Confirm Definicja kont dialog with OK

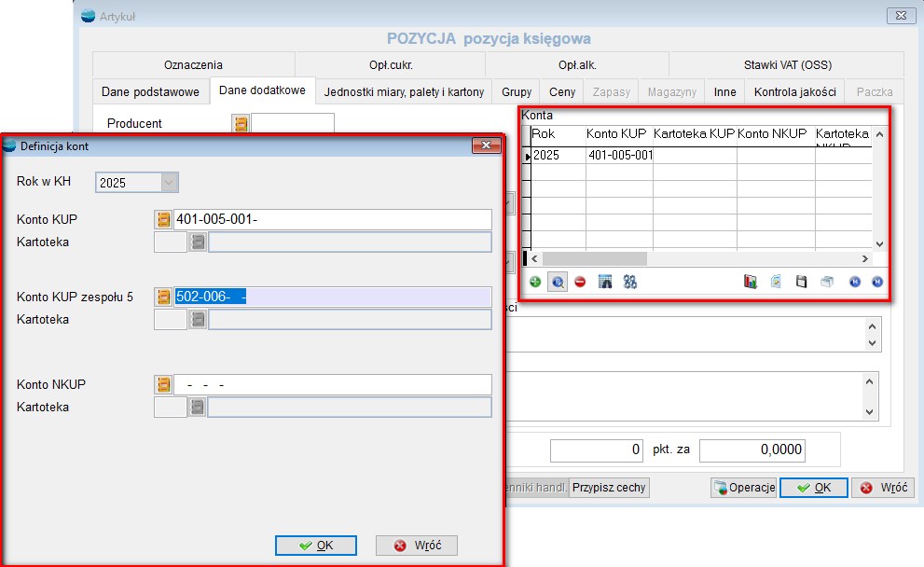316,546
